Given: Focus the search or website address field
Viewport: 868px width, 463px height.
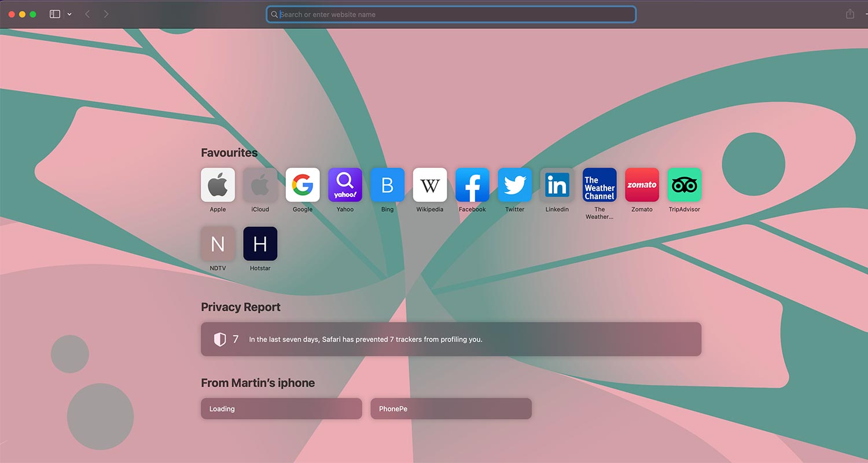Looking at the screenshot, I should (451, 14).
